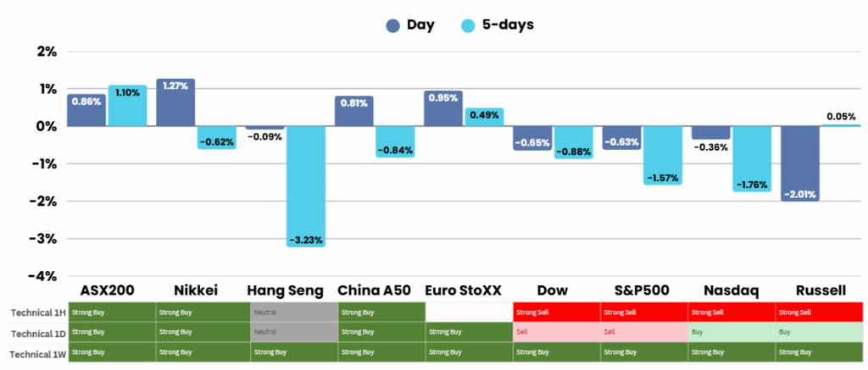Select the Technical 1W row label
The height and width of the screenshot is (370, 868).
coord(35,351)
